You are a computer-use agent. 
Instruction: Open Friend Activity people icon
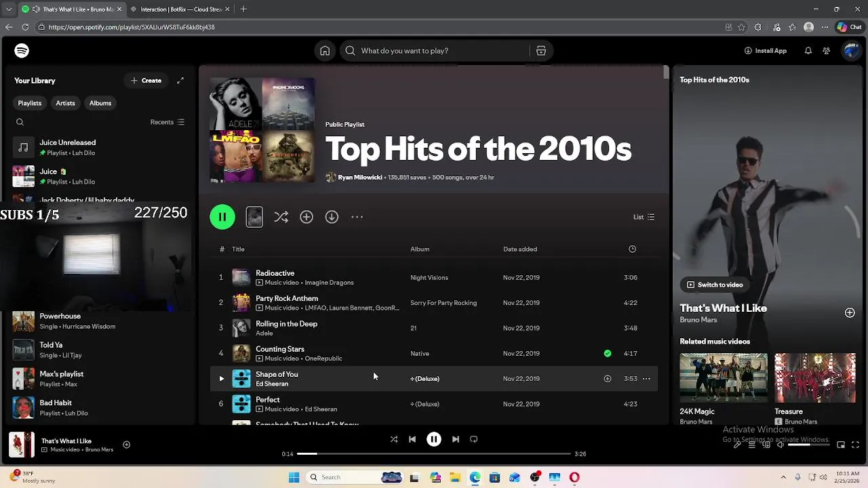pos(826,51)
